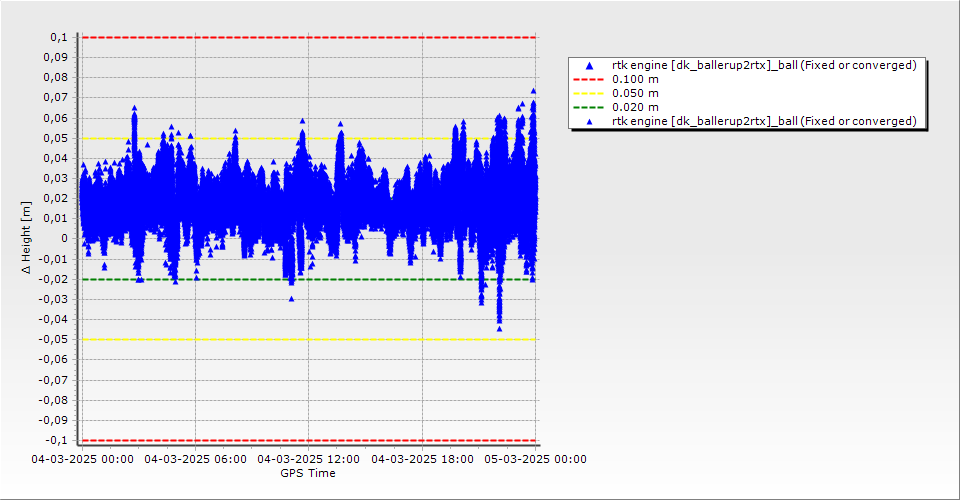Viewport: 960px width, 500px height.
Task: Click the negative '-0,04' height axis tick label
Action: click(54, 319)
